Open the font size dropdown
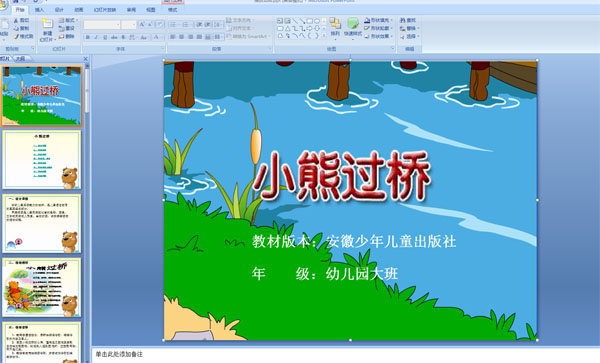The width and height of the screenshot is (600, 363). (129, 25)
